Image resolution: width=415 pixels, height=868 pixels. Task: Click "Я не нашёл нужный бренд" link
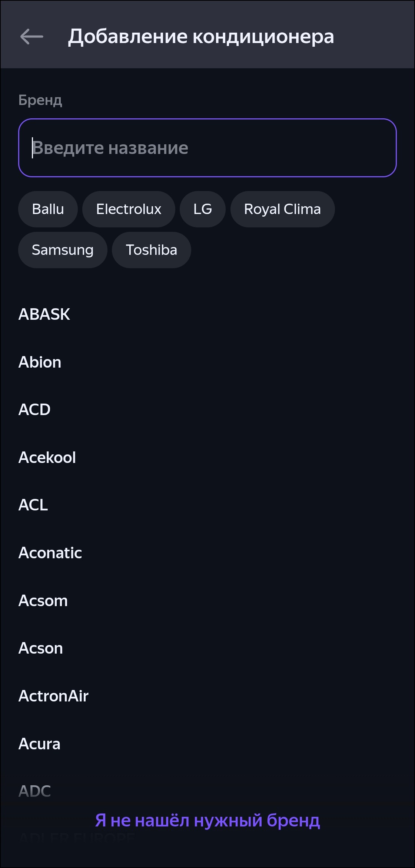click(x=207, y=821)
